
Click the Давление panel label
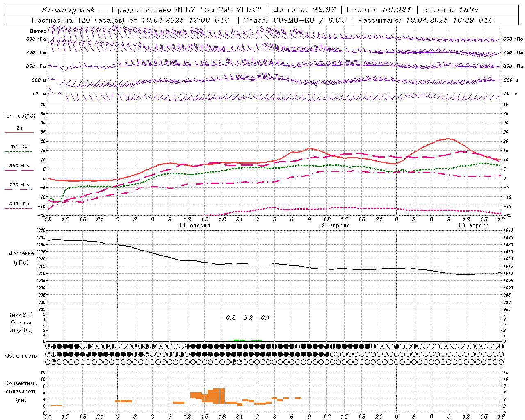click(21, 253)
